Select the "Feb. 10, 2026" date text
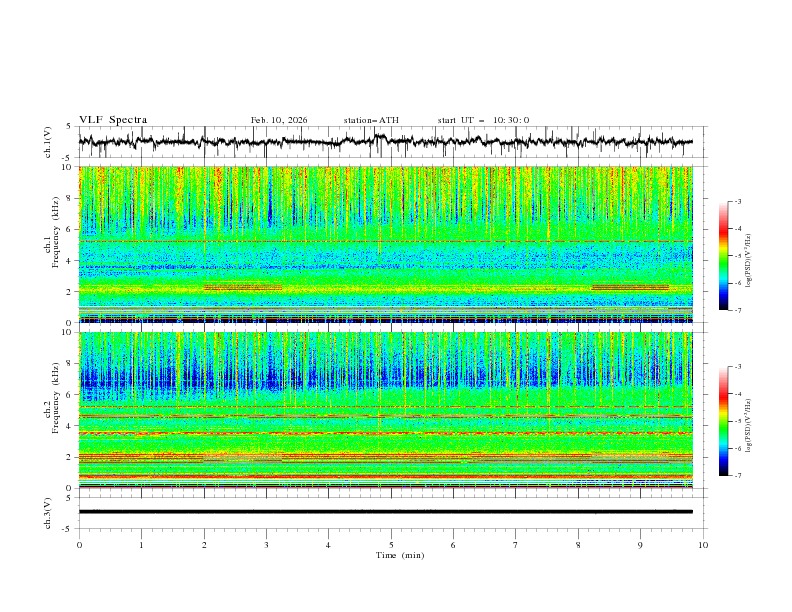Screen dimensions: 792x612 pyautogui.click(x=279, y=120)
